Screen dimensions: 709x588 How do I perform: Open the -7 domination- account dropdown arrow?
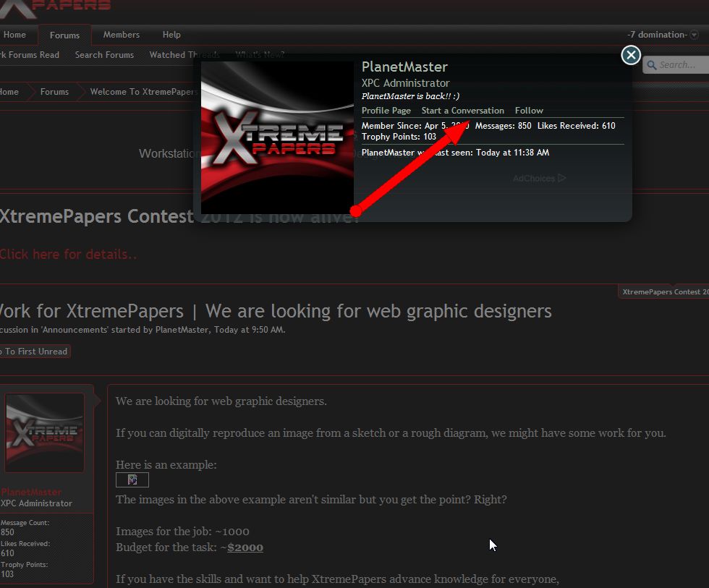pos(694,35)
